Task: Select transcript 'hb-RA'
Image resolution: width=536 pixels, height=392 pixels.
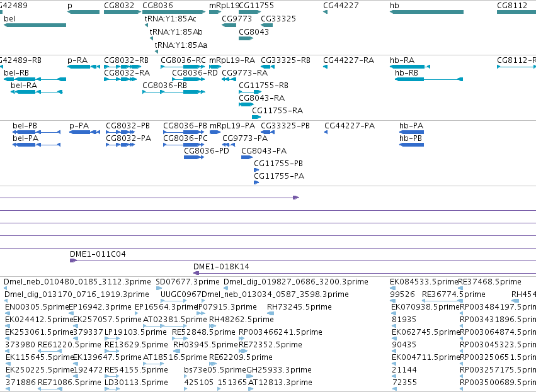Action: pos(402,60)
